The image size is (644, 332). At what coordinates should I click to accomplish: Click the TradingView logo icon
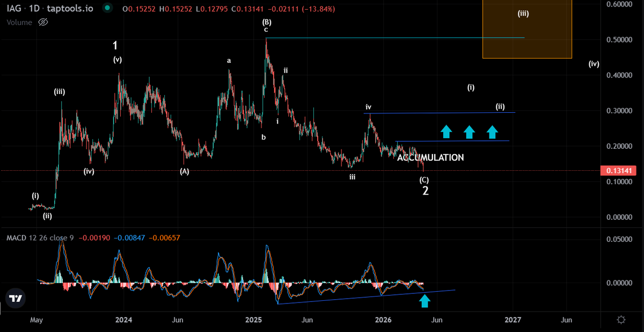pyautogui.click(x=16, y=298)
